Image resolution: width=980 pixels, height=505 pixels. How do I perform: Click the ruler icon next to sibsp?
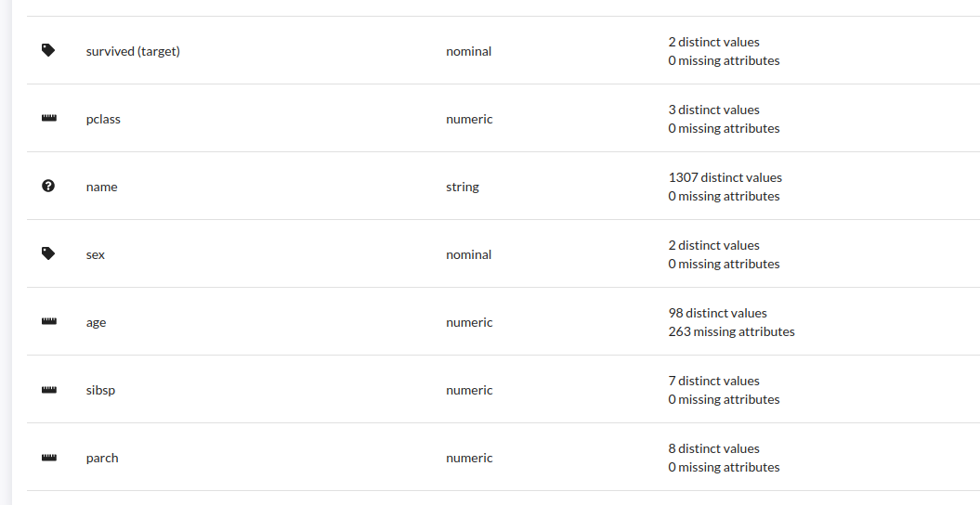click(49, 390)
